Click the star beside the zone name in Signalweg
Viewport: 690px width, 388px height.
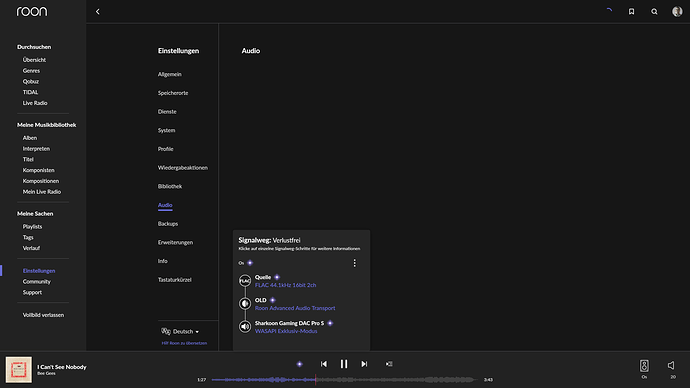click(x=250, y=263)
